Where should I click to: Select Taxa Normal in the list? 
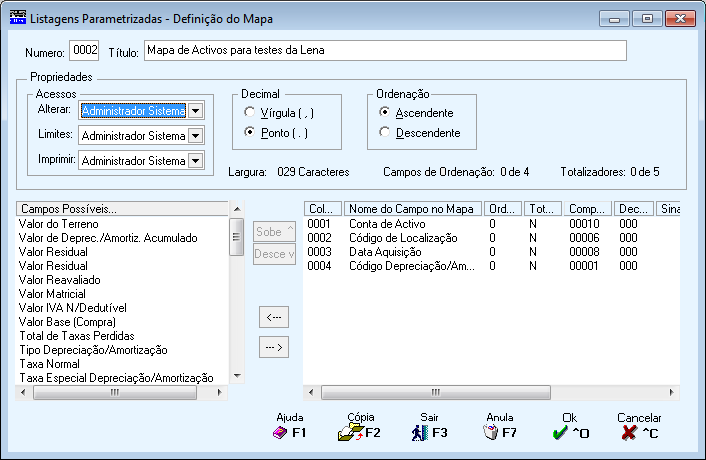pos(50,364)
